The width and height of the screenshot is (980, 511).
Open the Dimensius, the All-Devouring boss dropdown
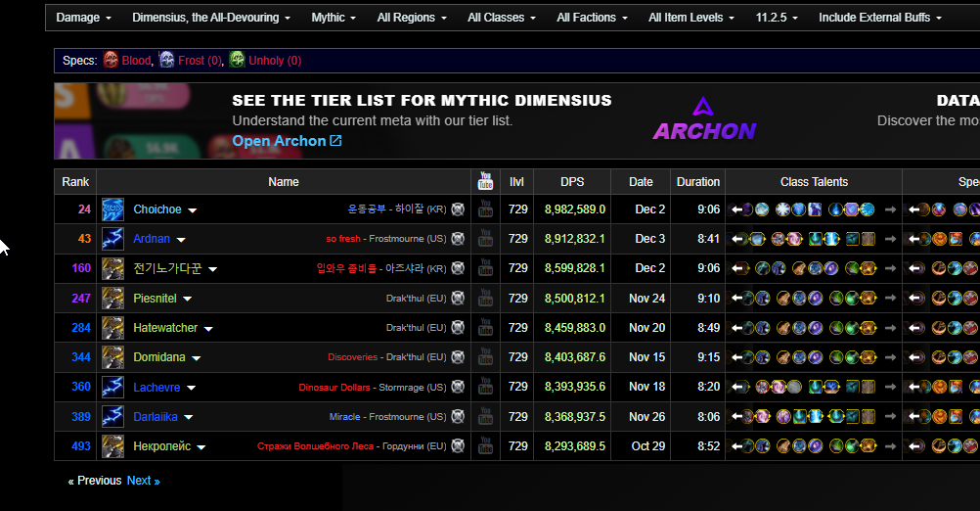[x=211, y=18]
